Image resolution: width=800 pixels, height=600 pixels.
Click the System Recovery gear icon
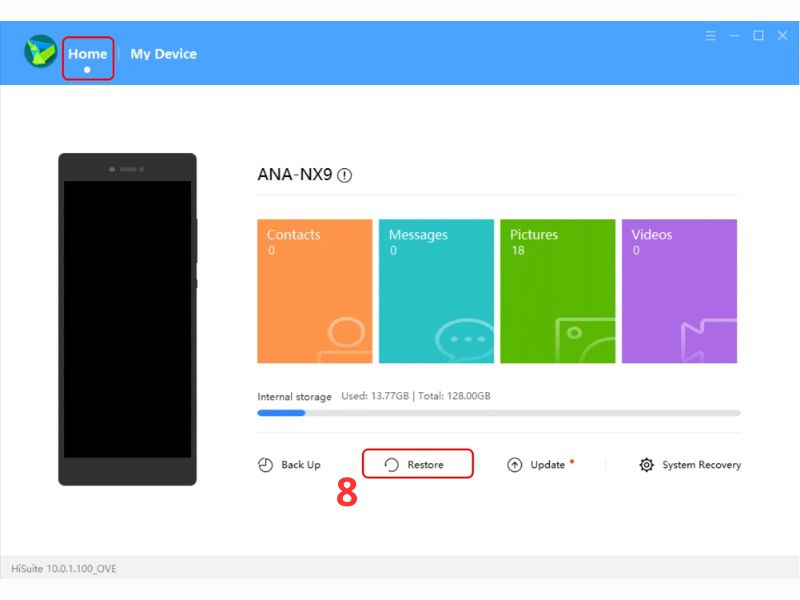coord(646,465)
